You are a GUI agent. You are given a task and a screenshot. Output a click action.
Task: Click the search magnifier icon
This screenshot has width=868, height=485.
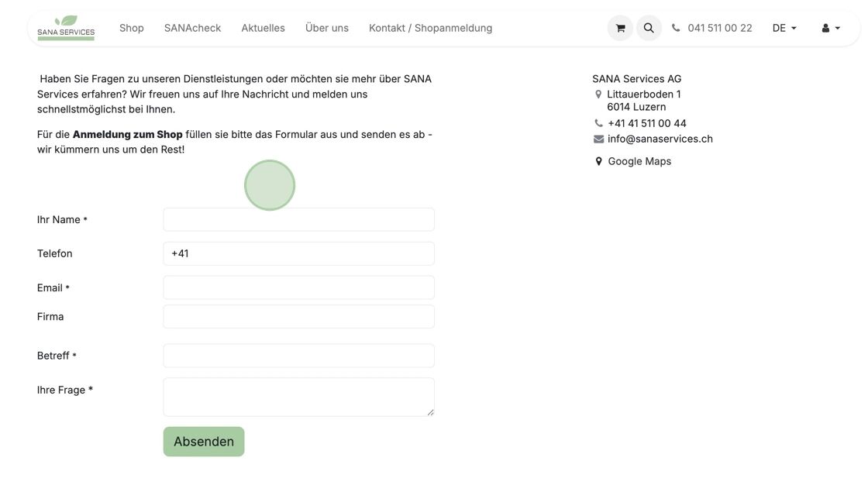coord(649,28)
